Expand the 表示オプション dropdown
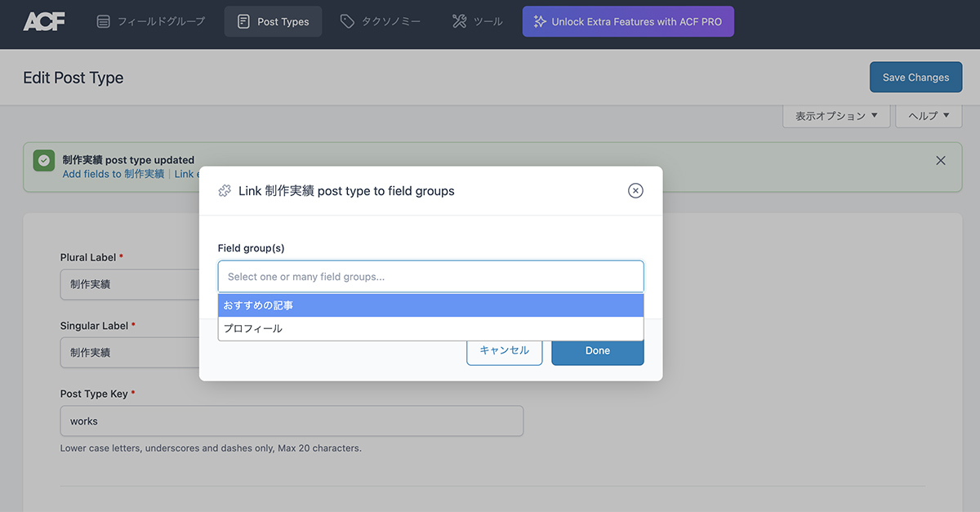Screen dimensions: 980x512 pos(836,116)
